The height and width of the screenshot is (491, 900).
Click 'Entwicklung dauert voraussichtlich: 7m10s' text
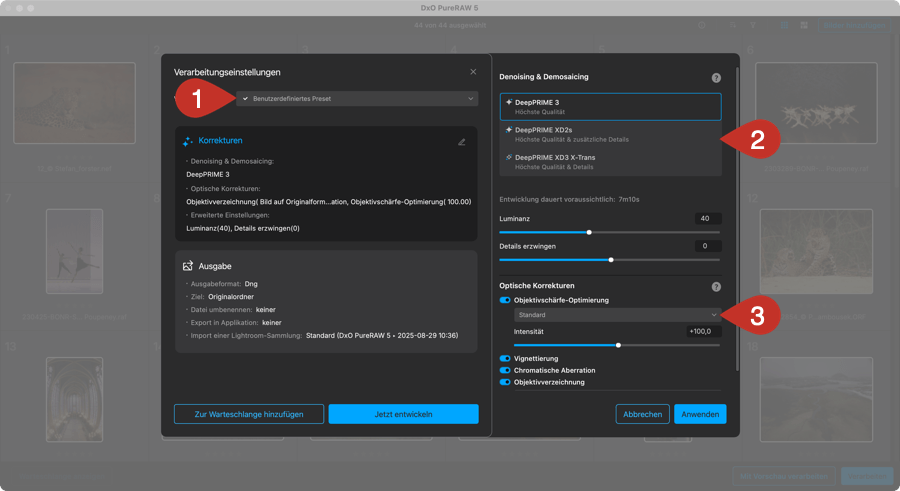click(x=569, y=199)
